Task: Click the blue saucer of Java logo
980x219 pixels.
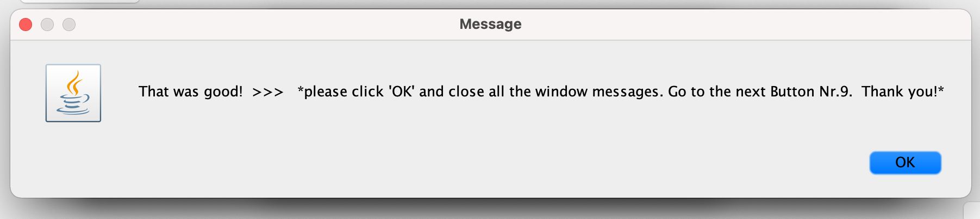Action: 73,109
